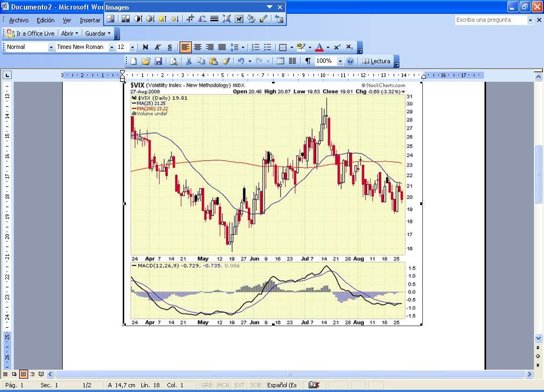Select the Format Painter brush icon
The image size is (544, 392).
click(226, 61)
